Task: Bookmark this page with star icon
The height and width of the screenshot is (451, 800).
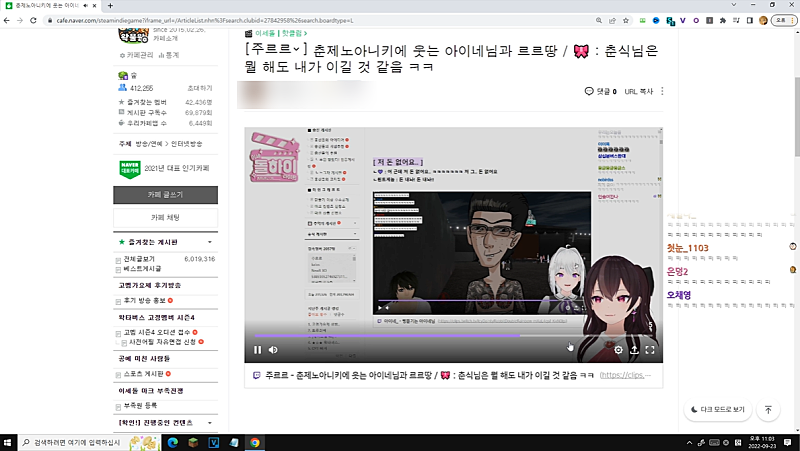Action: click(x=626, y=20)
